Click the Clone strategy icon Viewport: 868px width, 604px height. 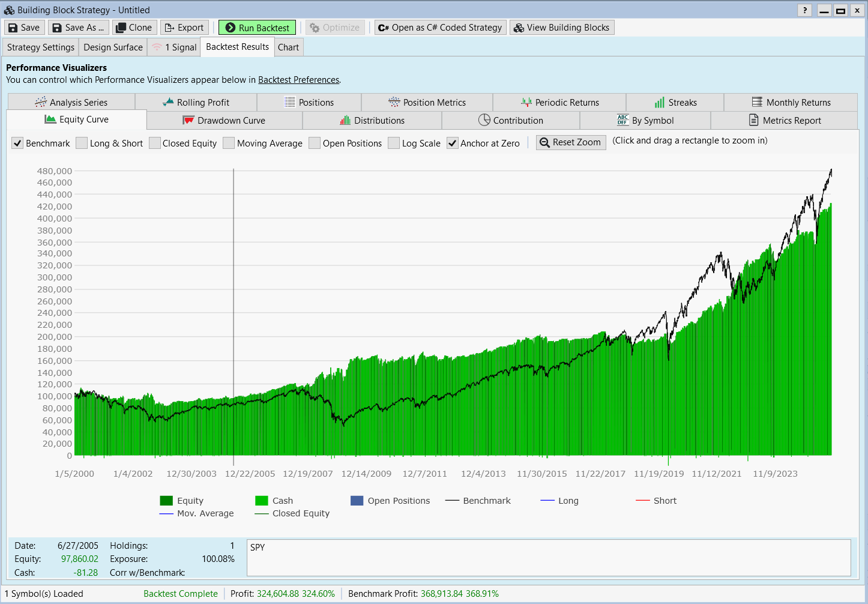pos(121,28)
